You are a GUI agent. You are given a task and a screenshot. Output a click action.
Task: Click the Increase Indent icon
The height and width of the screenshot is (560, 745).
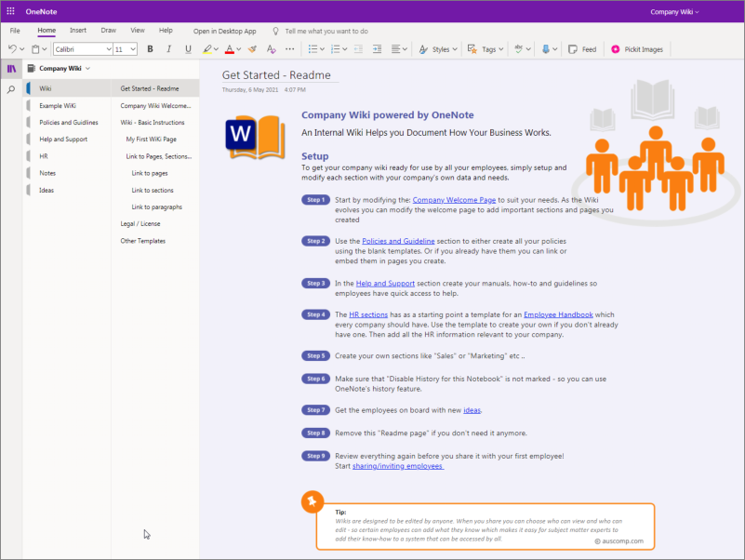[378, 49]
